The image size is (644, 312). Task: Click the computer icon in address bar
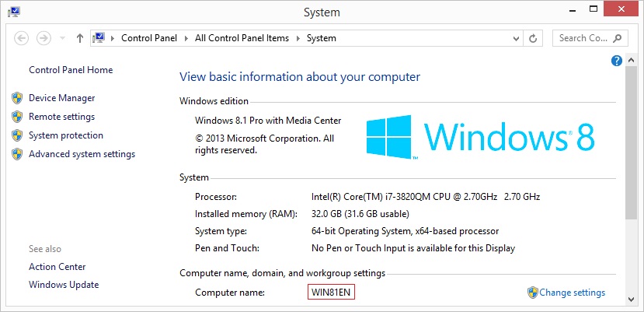[x=99, y=38]
